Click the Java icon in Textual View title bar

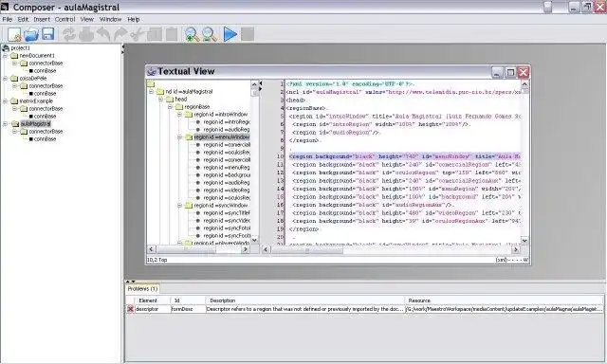point(152,71)
